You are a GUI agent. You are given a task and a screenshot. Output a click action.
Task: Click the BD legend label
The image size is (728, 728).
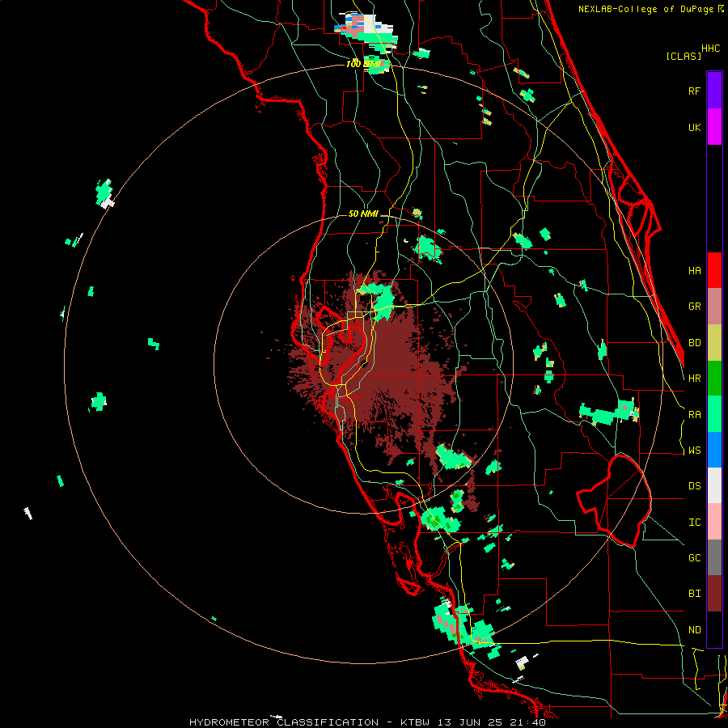click(694, 343)
